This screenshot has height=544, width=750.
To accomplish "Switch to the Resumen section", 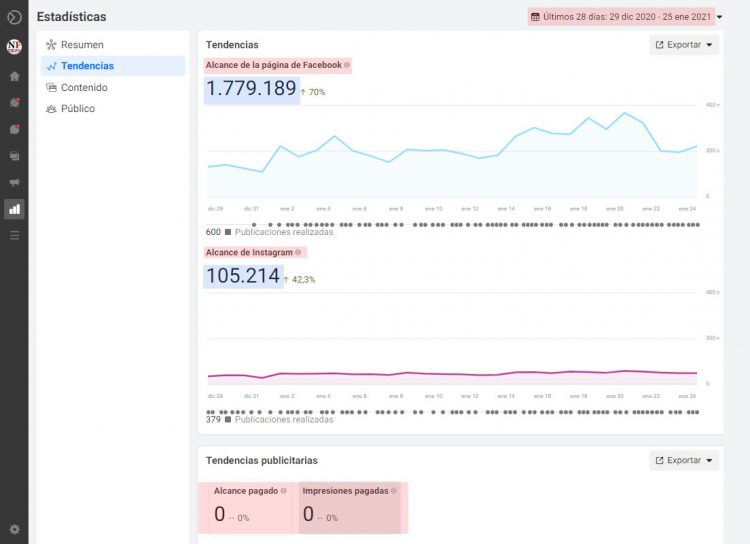I will [81, 45].
